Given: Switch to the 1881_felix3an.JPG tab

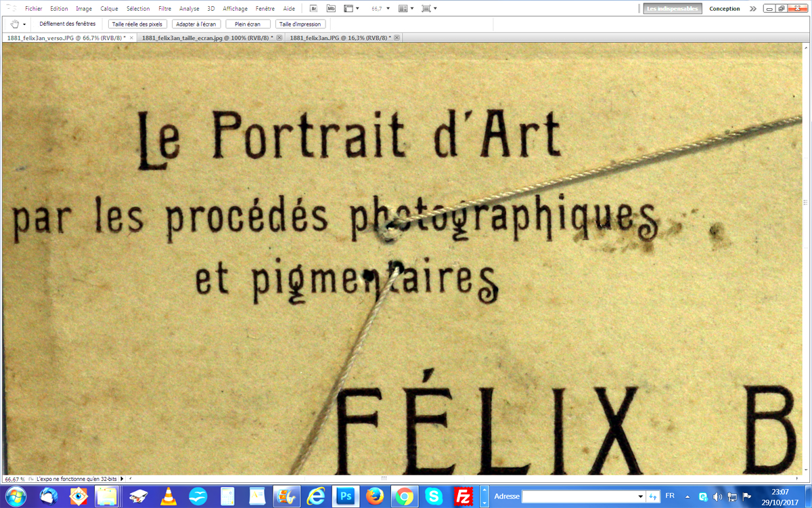Looking at the screenshot, I should tap(340, 38).
